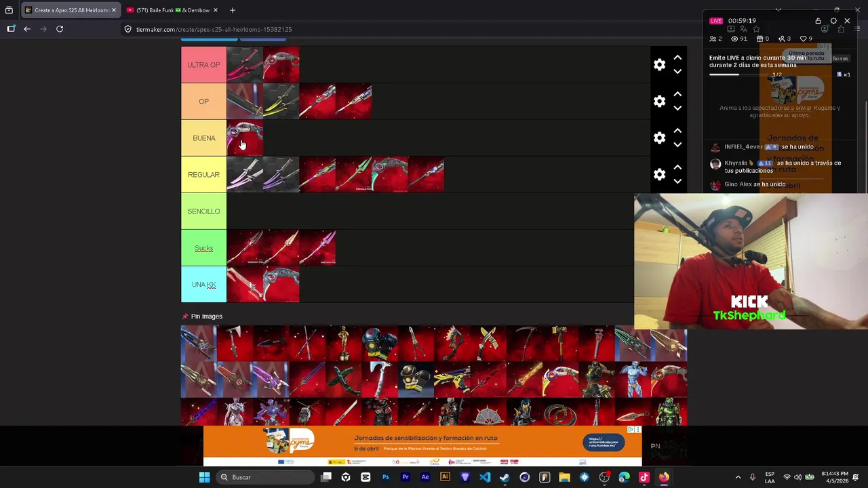This screenshot has width=868, height=488.
Task: View site security shield info
Action: coord(127,29)
